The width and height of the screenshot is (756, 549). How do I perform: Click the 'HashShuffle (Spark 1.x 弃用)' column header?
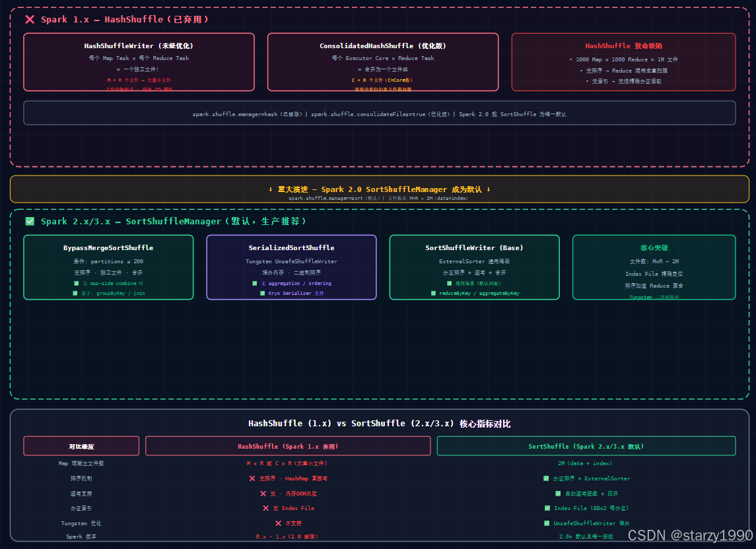[288, 446]
